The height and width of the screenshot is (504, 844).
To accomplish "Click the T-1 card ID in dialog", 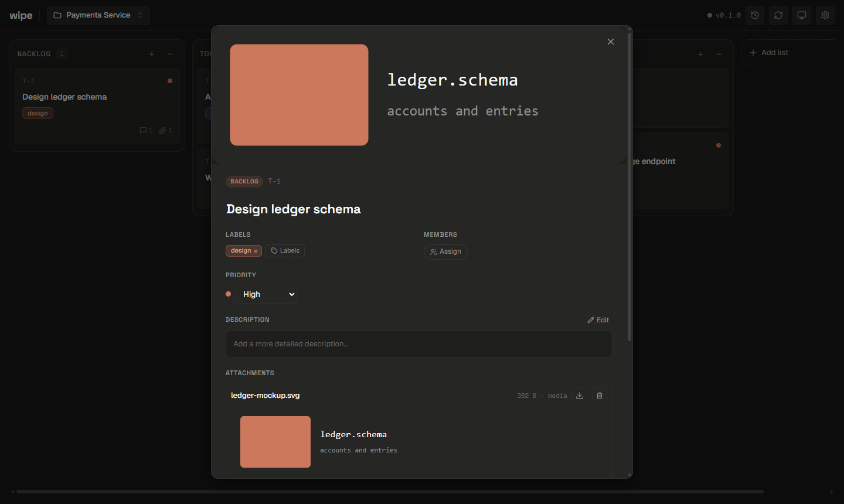I will click(x=274, y=181).
